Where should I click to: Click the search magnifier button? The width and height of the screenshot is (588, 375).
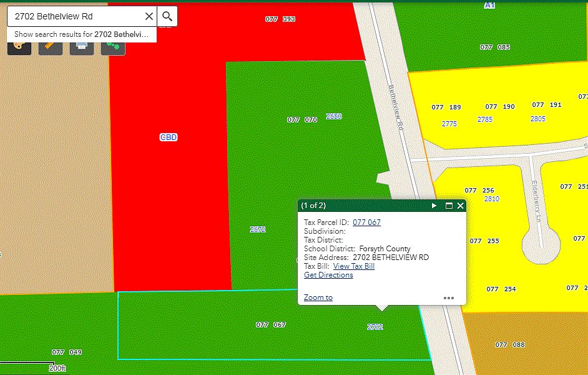[167, 17]
